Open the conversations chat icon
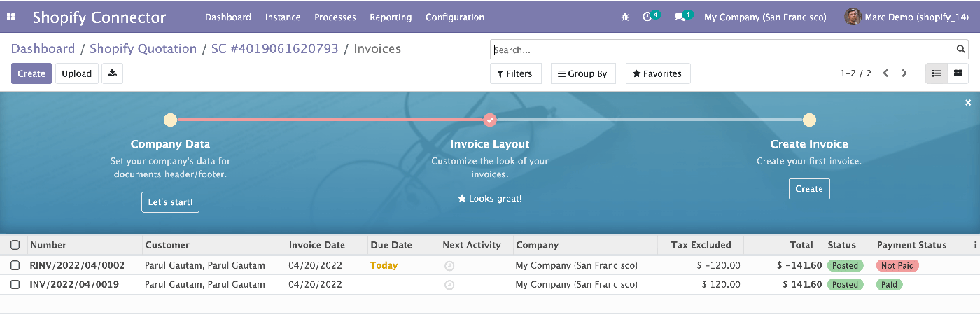The width and height of the screenshot is (980, 331). pyautogui.click(x=679, y=17)
